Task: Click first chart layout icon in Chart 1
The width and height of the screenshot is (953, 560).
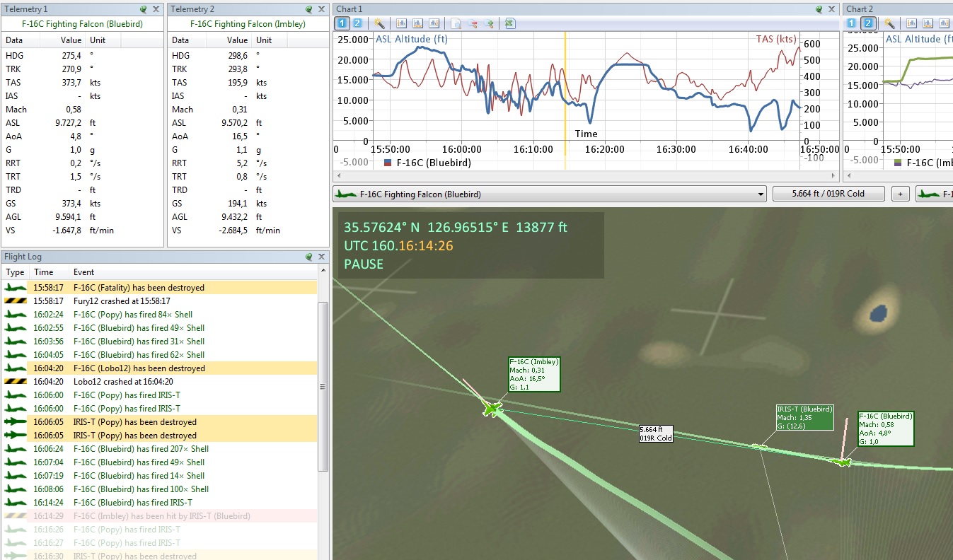Action: point(401,23)
